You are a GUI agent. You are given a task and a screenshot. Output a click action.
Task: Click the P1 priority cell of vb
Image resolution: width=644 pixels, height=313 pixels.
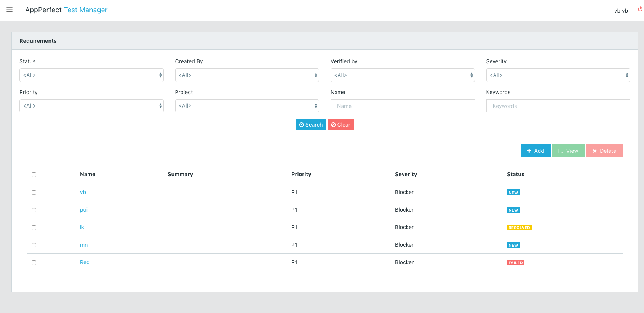click(x=294, y=192)
